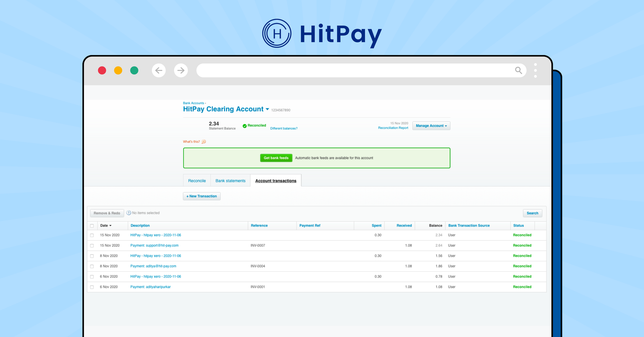
Task: Open Payment: adityaharipurkar
Action: coord(150,287)
